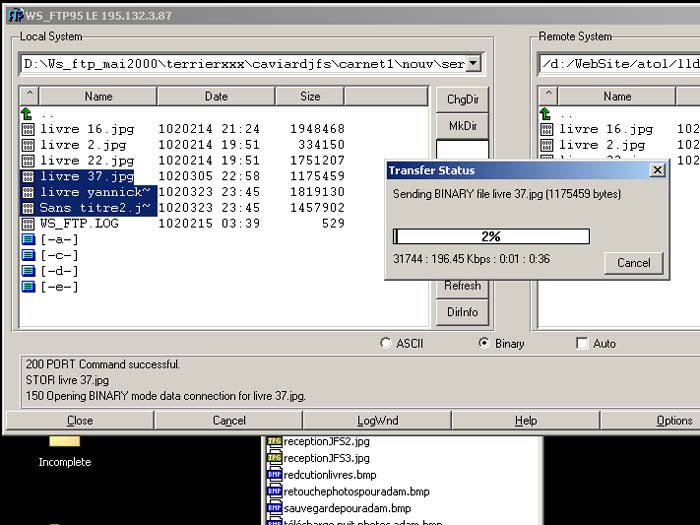The width and height of the screenshot is (700, 525).
Task: Click the BMP icon of redcutionlivres.bmp
Action: click(x=275, y=475)
